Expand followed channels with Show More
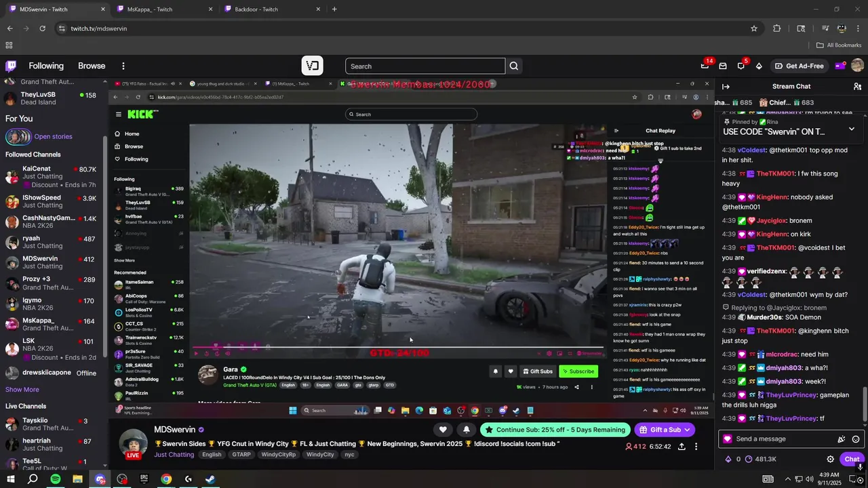Image resolution: width=868 pixels, height=488 pixels. tap(22, 390)
